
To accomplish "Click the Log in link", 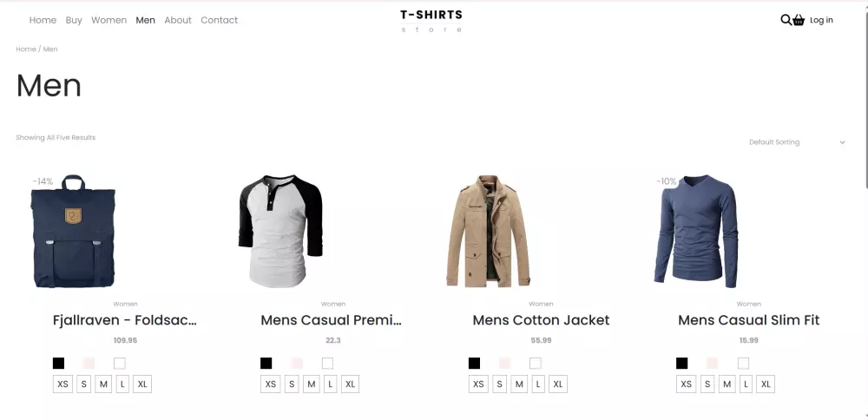I will tap(821, 20).
